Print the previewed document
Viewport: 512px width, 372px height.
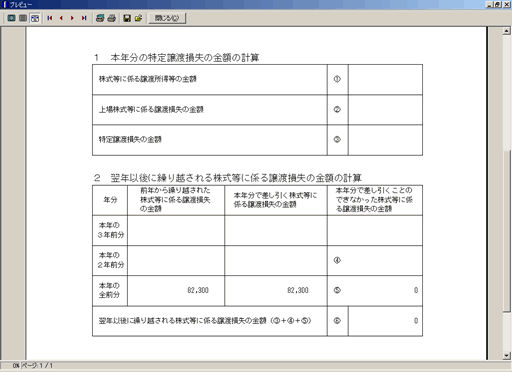[112, 18]
